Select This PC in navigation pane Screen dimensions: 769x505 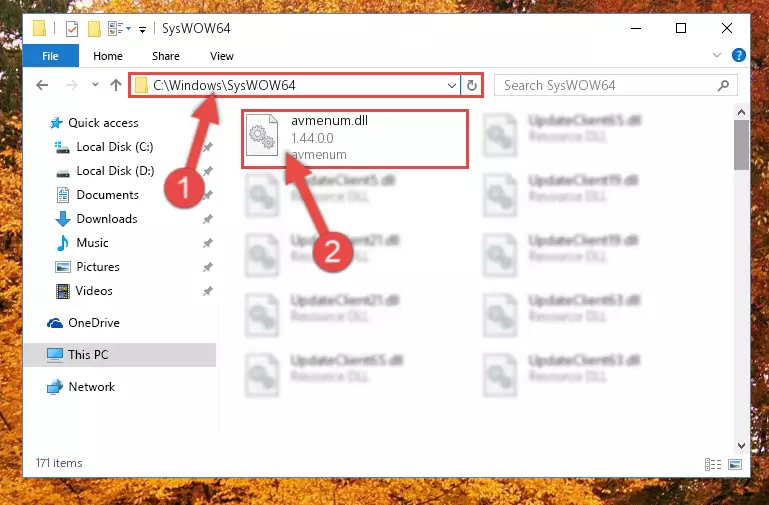[120, 354]
